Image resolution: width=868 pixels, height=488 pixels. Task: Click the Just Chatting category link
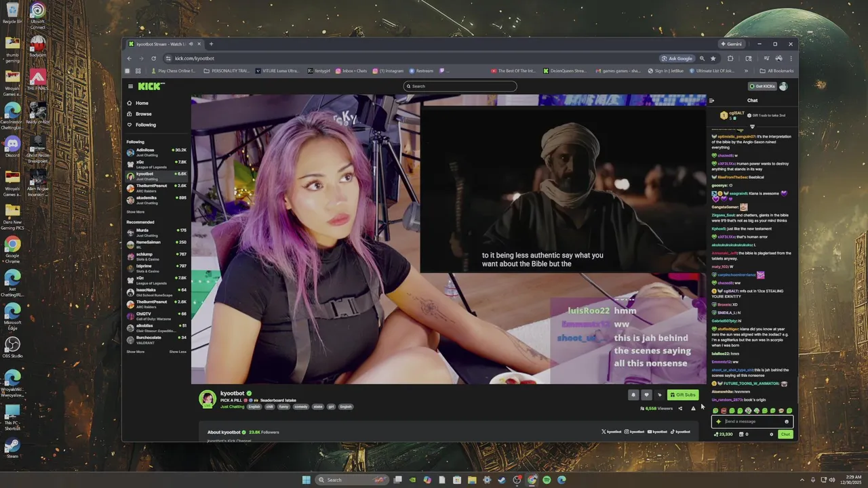(232, 407)
